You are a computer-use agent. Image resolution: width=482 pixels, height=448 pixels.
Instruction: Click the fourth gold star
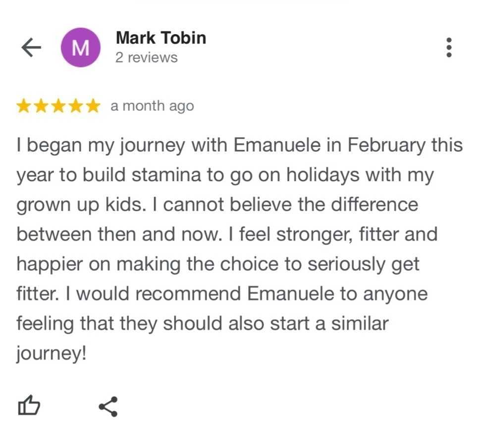75,106
